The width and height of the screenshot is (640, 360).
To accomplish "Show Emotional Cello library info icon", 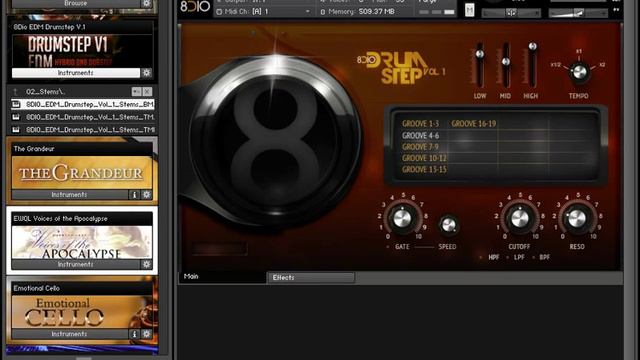I will coord(134,334).
